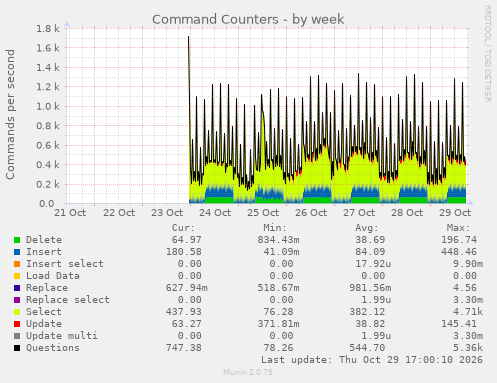
Task: Click the lime Select legend swatch
Action: click(17, 312)
